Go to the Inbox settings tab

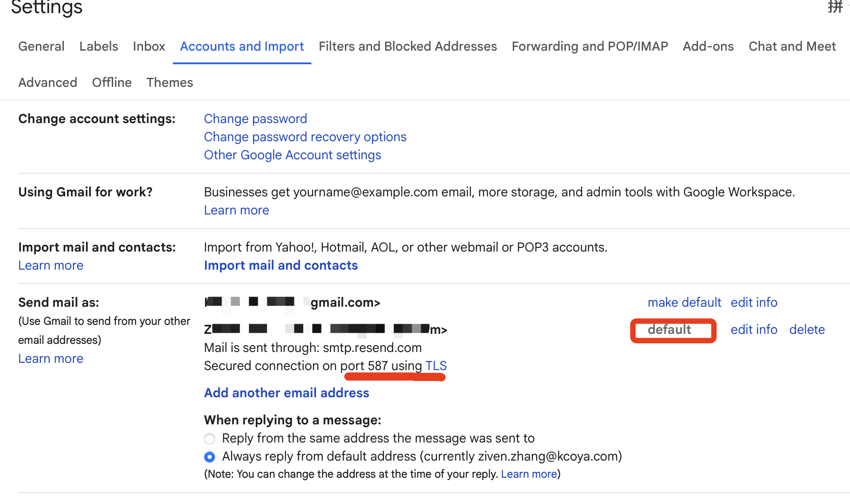[x=149, y=46]
